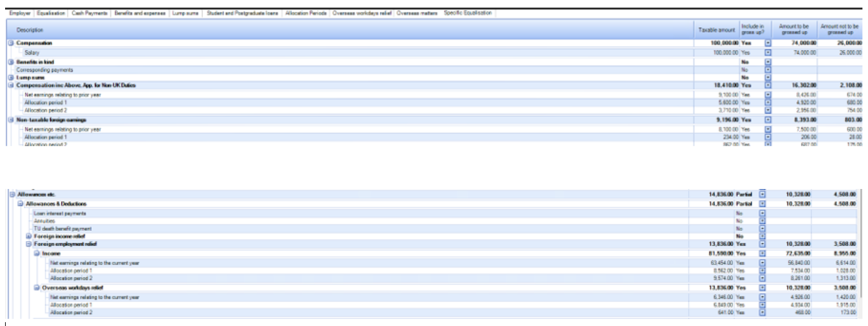Open Partial dropdown for Allowances & Deductions
The height and width of the screenshot is (326, 868).
point(763,204)
